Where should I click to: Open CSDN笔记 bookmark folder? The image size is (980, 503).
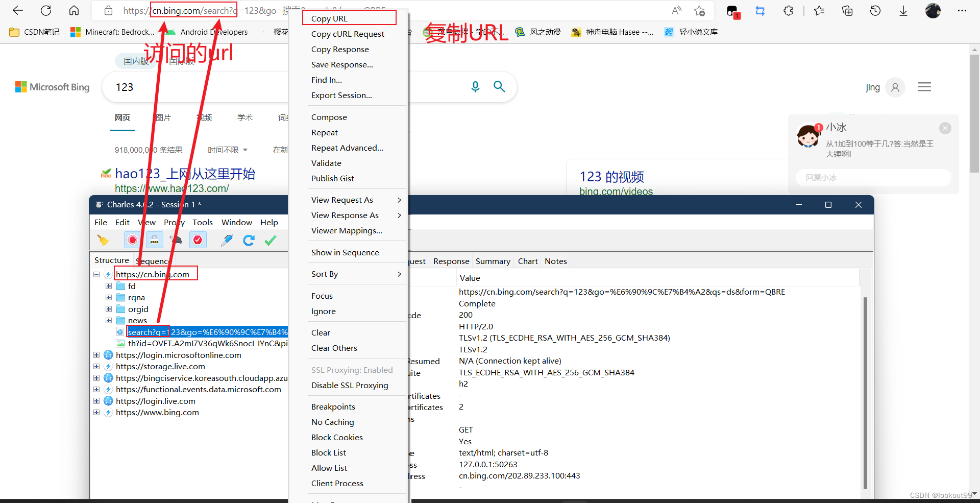(x=35, y=32)
